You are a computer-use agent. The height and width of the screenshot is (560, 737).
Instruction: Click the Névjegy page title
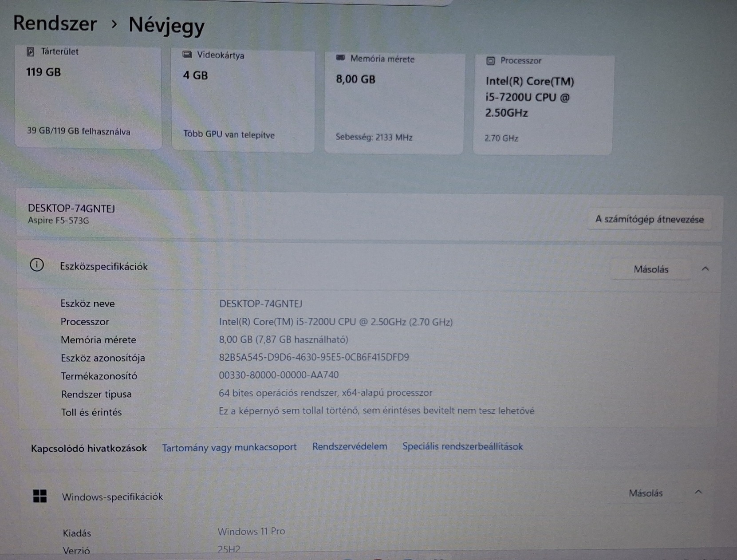(167, 25)
